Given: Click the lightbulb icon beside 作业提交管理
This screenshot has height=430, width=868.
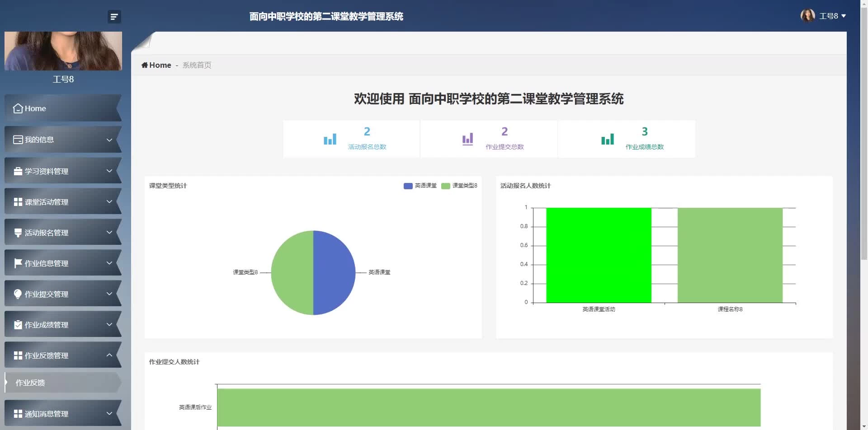Looking at the screenshot, I should click(x=18, y=294).
